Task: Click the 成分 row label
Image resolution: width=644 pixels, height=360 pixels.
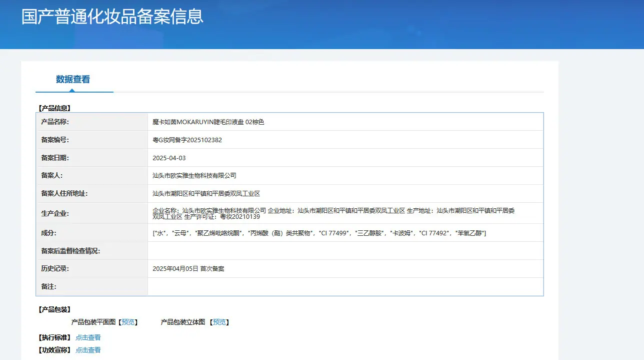Action: (48, 233)
